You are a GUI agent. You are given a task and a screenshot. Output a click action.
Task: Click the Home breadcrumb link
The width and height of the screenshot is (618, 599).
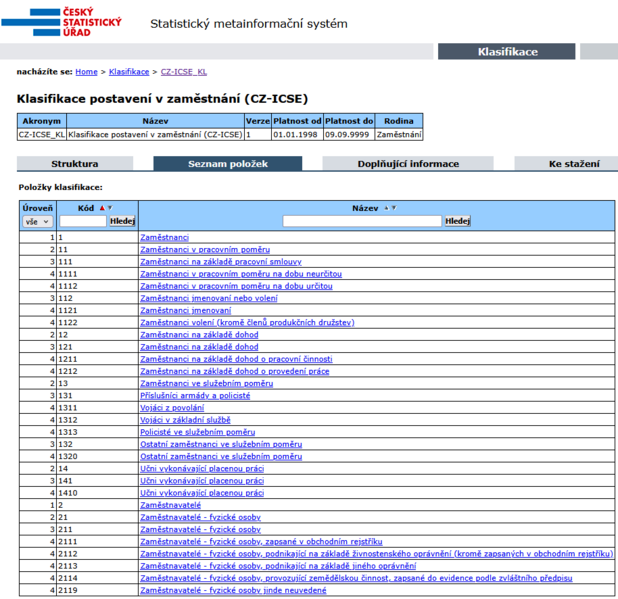point(86,72)
